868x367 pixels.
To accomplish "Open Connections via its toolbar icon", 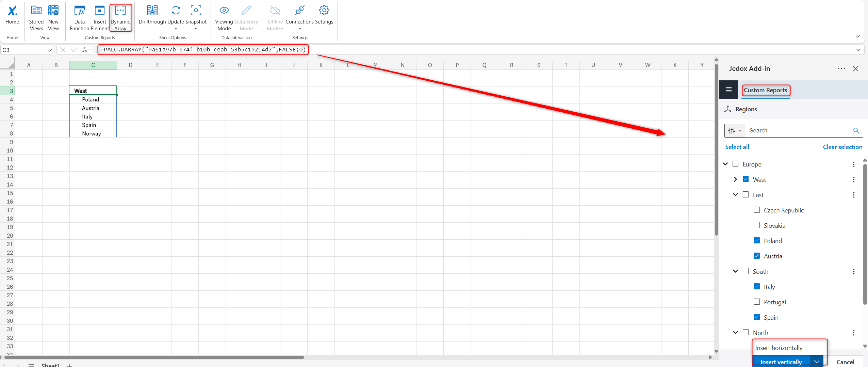I will click(x=299, y=11).
